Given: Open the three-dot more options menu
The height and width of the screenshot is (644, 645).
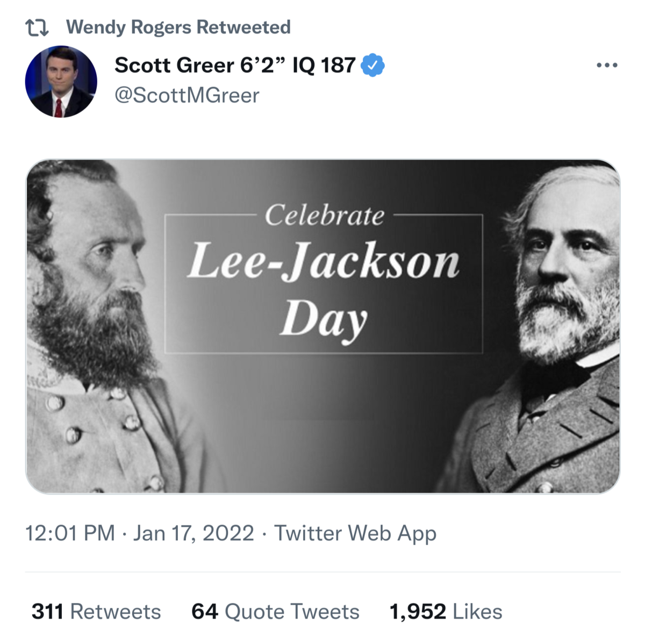Looking at the screenshot, I should (x=607, y=66).
